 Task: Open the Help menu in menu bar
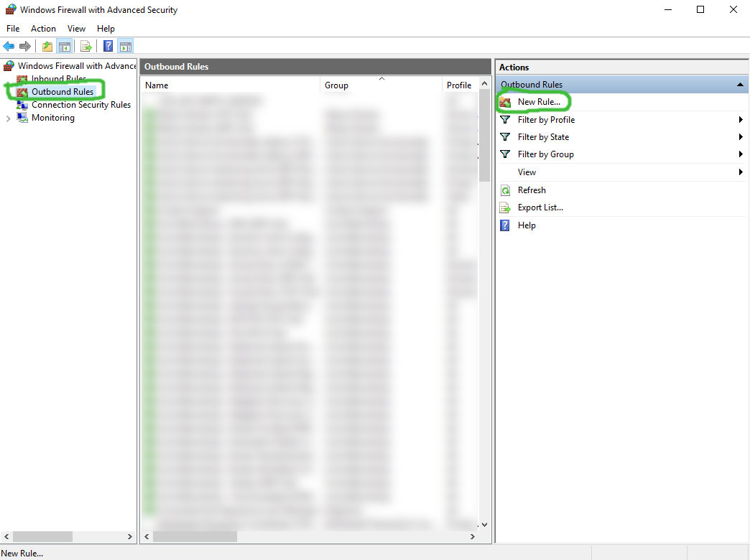tap(106, 29)
